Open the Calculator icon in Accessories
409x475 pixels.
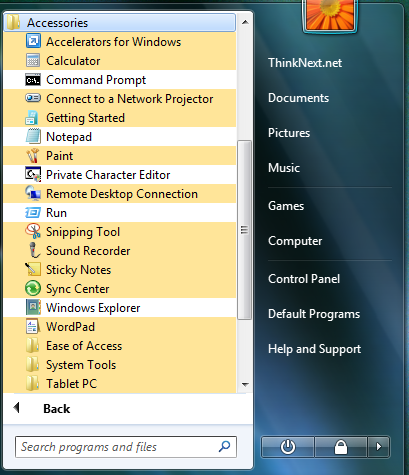33,61
